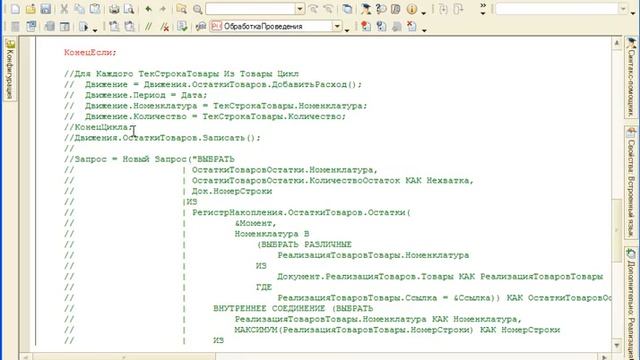Open Syntax Assistant wizard-hat icon
Screen dimensions: 640x360
click(x=366, y=9)
